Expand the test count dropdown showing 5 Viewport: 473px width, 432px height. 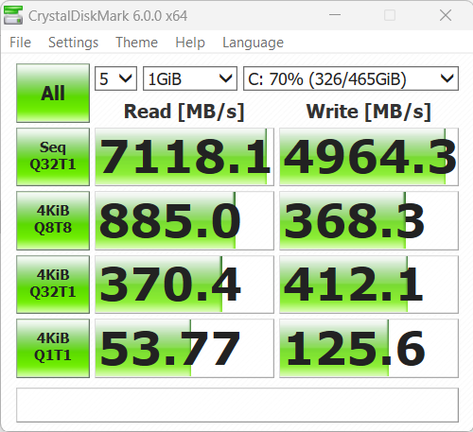point(116,79)
